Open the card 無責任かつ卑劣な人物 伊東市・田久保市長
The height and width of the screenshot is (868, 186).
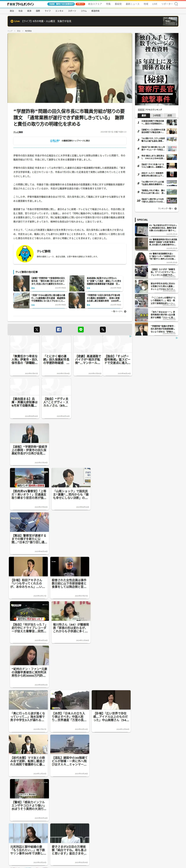(x=25, y=355)
